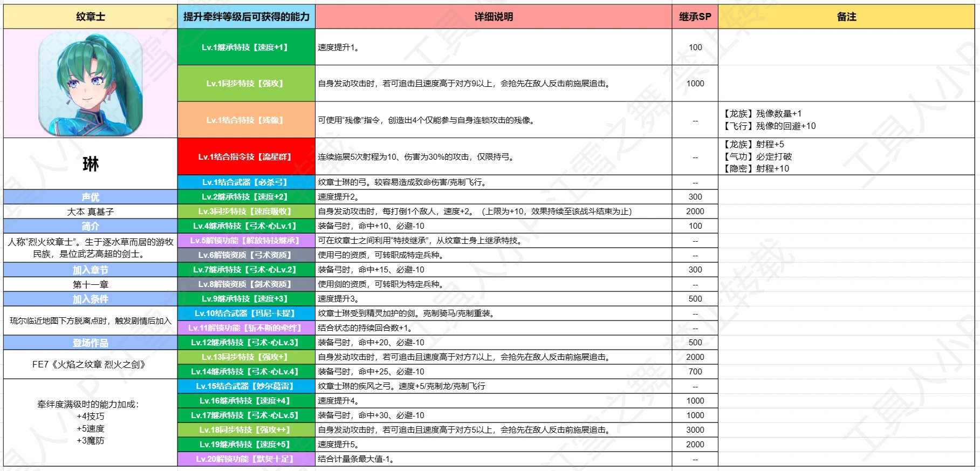Click the Lv.1结合特技【残像】 cell
The width and height of the screenshot is (980, 471).
(246, 120)
